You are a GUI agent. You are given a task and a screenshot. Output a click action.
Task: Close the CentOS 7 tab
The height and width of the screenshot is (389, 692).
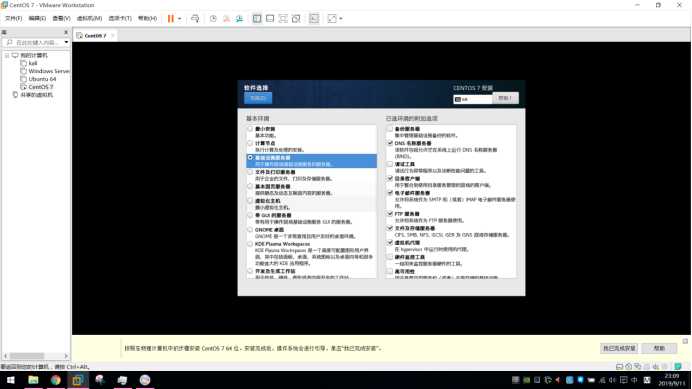click(x=113, y=35)
